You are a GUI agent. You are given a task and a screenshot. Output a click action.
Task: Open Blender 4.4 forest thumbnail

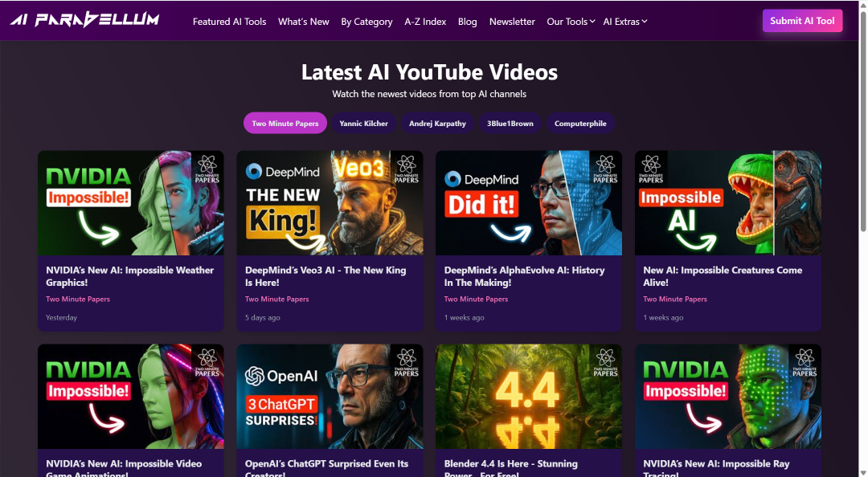click(x=529, y=396)
